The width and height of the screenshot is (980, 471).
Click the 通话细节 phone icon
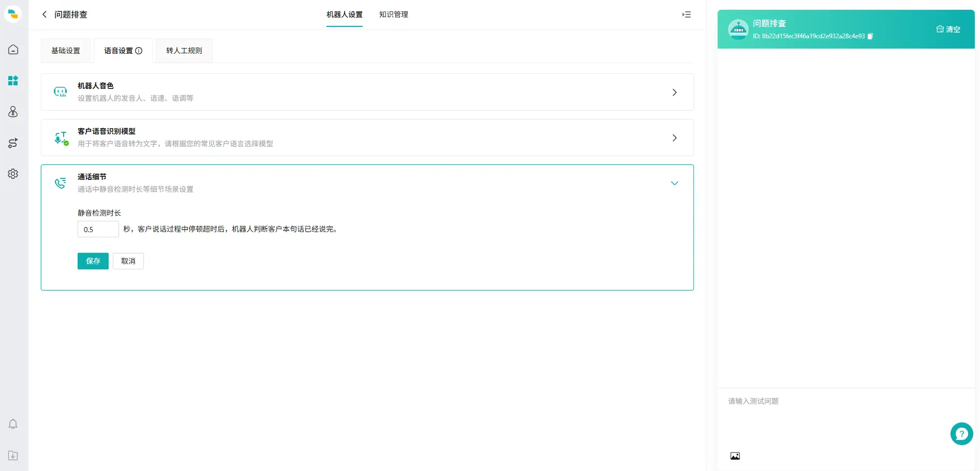pyautogui.click(x=61, y=183)
